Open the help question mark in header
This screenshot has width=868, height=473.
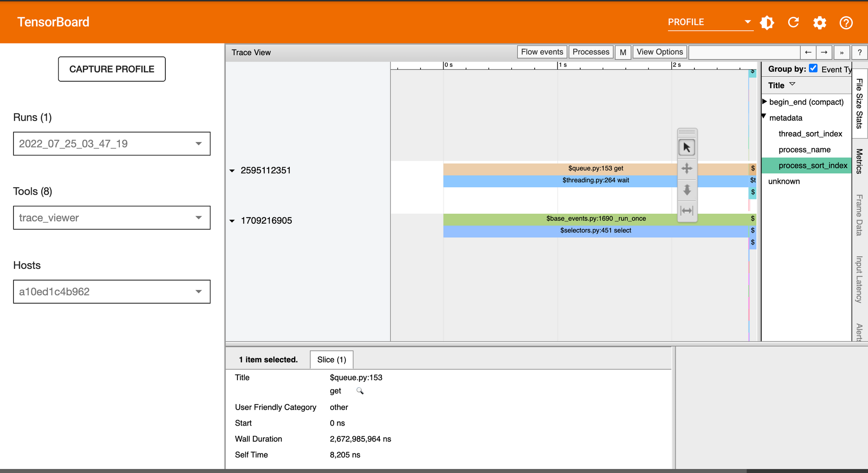tap(846, 23)
